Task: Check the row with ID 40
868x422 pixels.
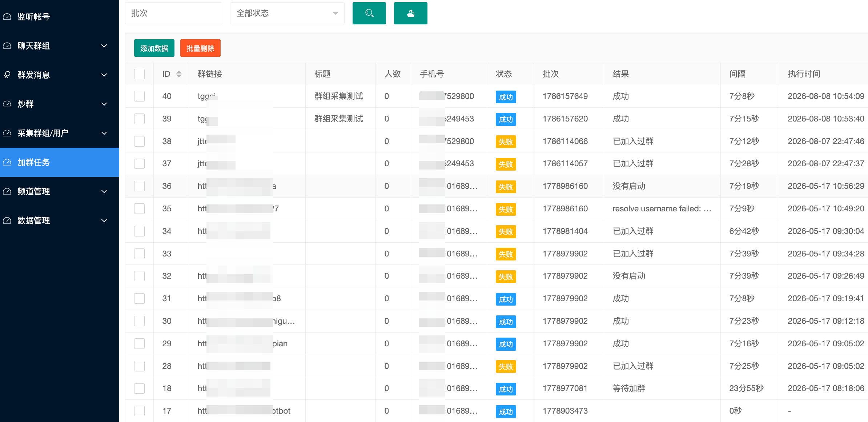Action: tap(139, 96)
